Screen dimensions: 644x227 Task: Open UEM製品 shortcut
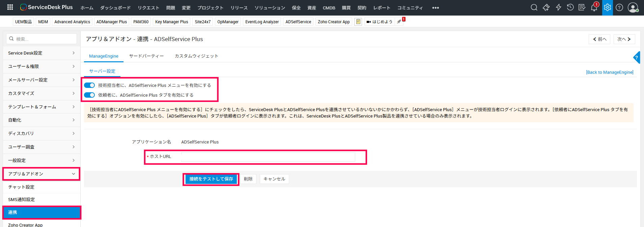tap(24, 22)
